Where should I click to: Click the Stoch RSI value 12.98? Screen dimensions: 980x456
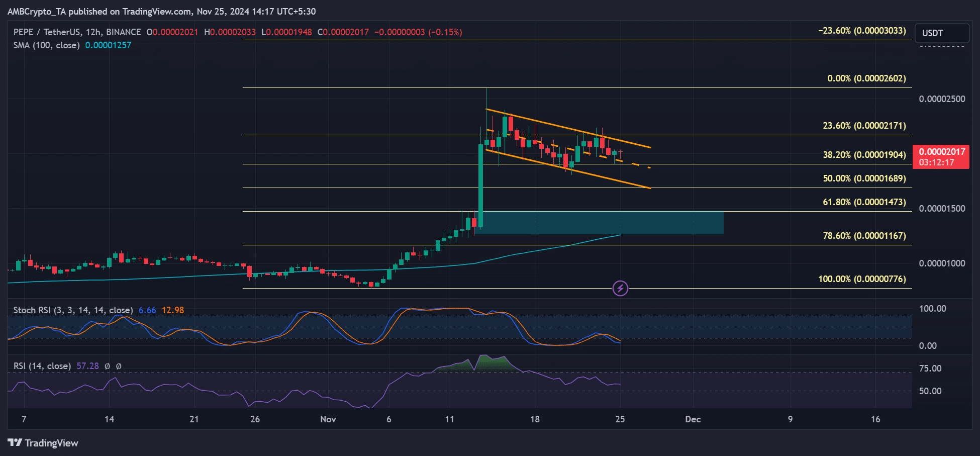coord(173,310)
